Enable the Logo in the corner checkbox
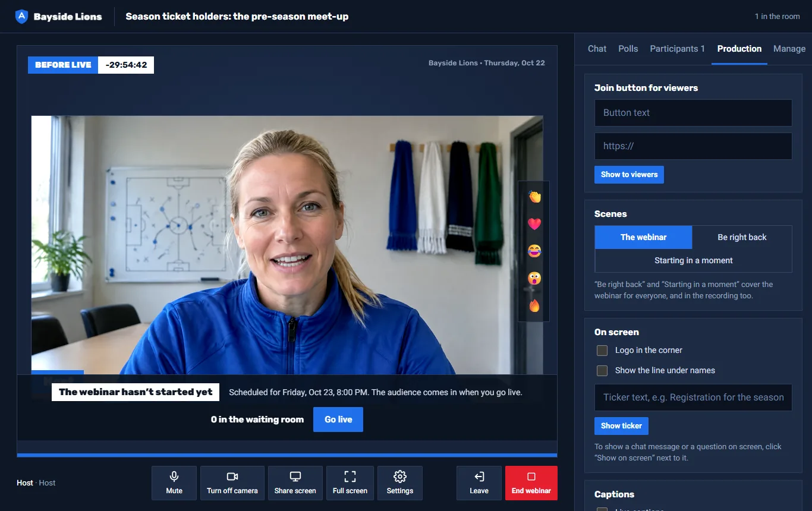Screen dimensions: 812x511 pyautogui.click(x=602, y=351)
